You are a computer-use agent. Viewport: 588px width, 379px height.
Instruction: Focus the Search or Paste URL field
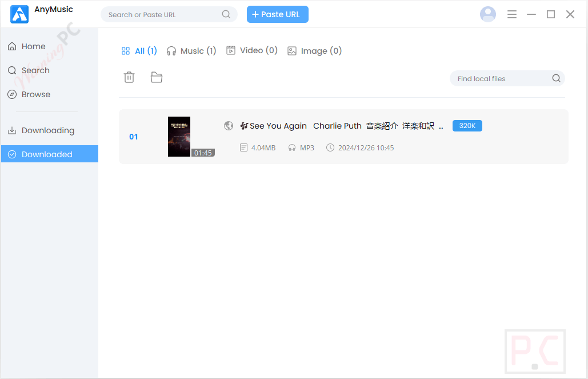coord(169,14)
